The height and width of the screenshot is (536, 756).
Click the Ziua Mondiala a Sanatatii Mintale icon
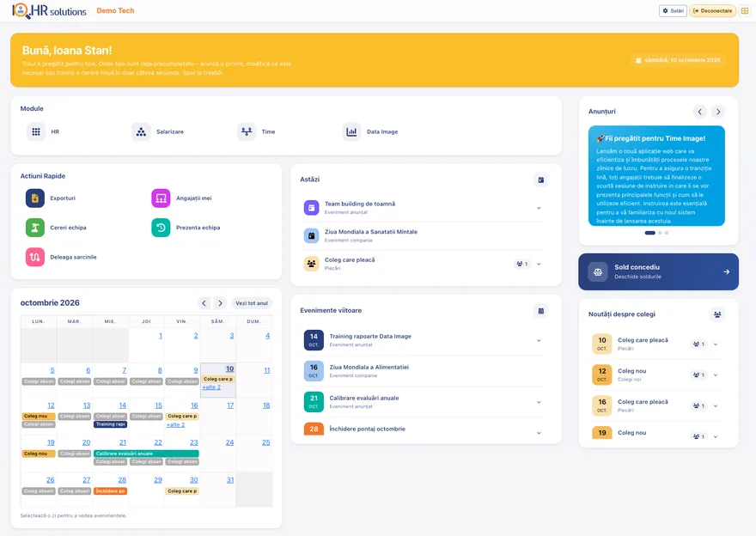click(x=312, y=235)
